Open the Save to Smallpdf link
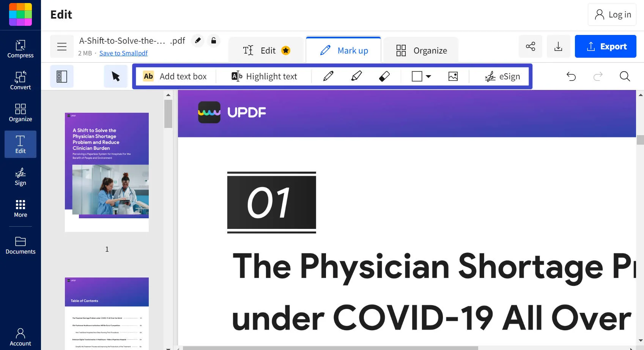Screen dimensions: 644x350 123,53
